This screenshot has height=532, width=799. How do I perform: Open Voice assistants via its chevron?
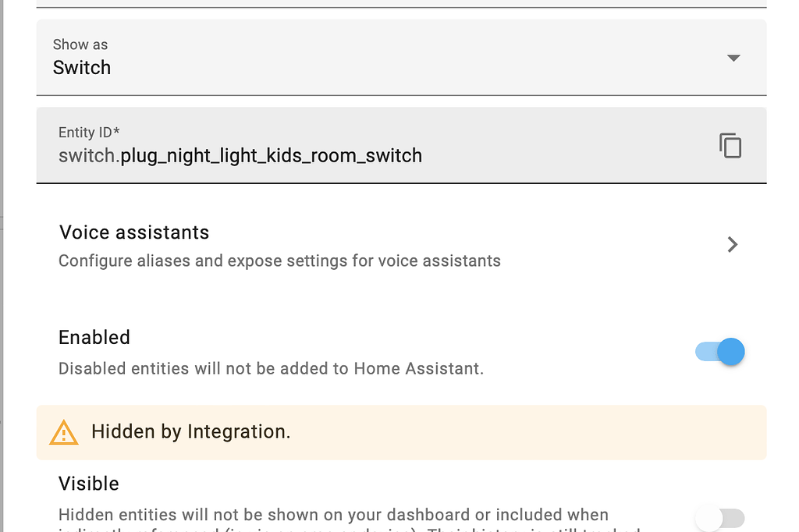click(731, 244)
